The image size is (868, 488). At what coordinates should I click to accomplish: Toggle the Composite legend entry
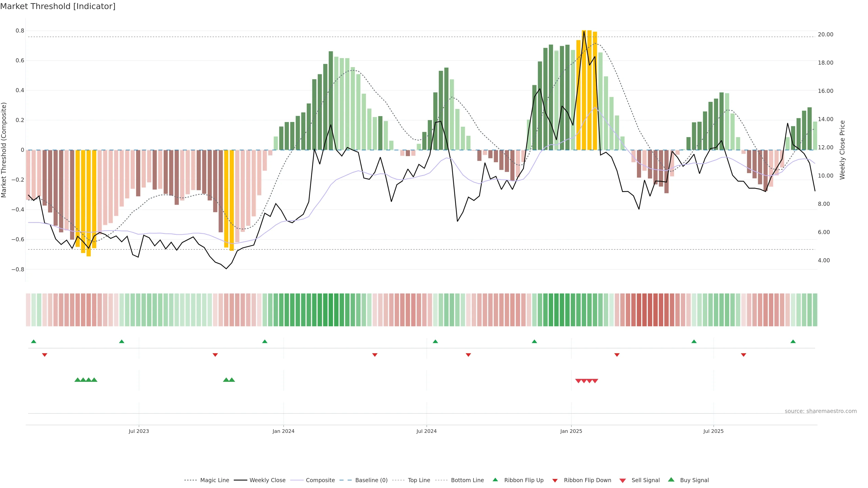click(320, 480)
